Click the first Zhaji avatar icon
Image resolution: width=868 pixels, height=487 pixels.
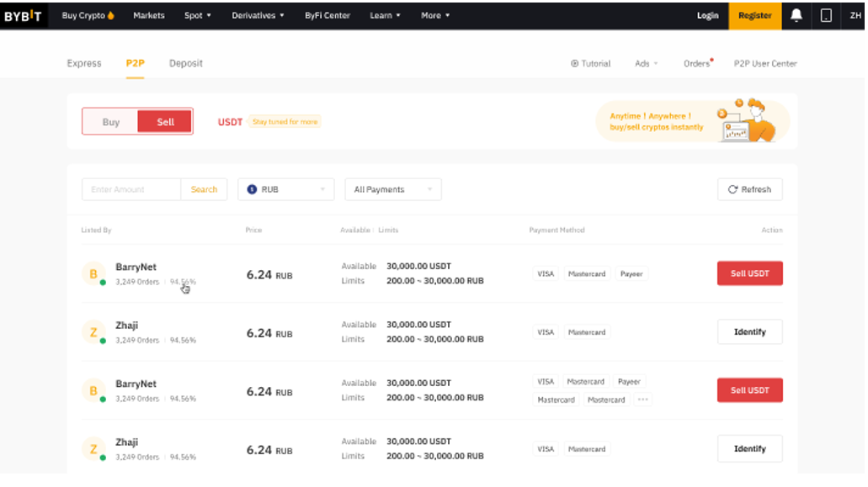(93, 332)
